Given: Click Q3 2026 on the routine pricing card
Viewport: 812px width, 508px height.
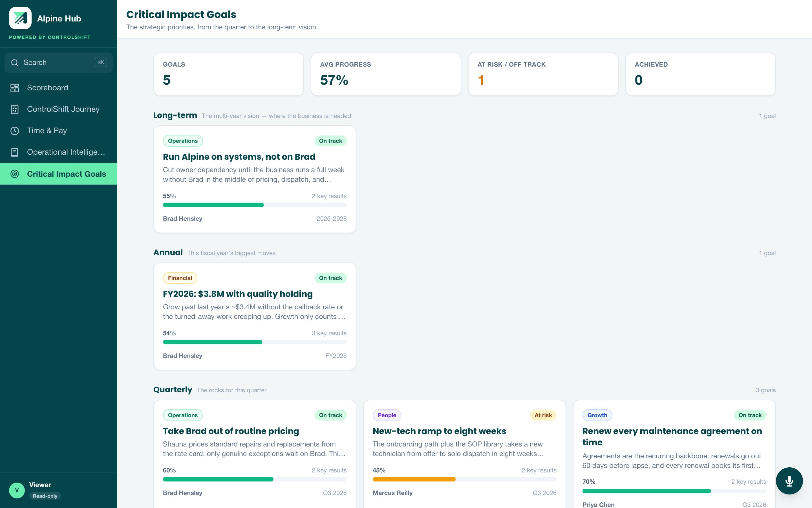Looking at the screenshot, I should pos(335,493).
